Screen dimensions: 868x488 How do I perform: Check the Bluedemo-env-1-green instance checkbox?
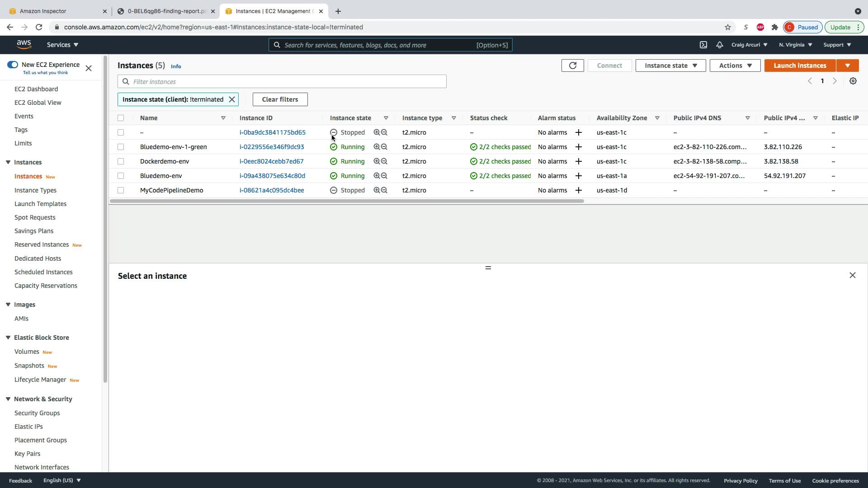pos(121,147)
